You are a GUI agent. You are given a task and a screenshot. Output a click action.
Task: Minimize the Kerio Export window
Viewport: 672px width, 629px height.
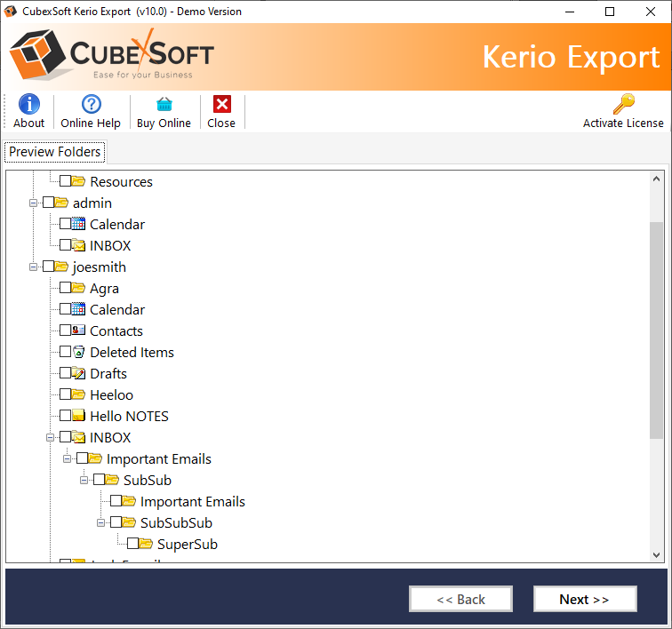(x=570, y=12)
